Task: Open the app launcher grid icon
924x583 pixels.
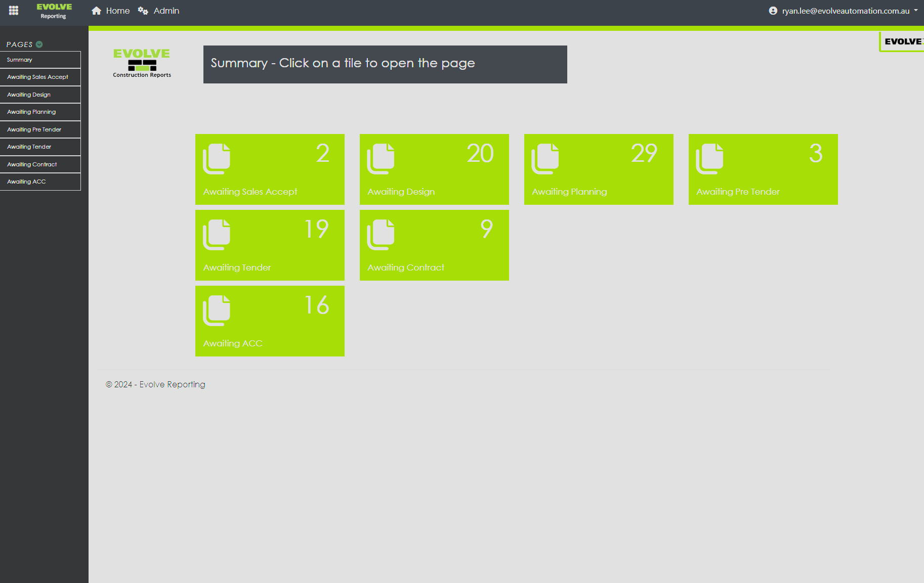Action: click(14, 11)
